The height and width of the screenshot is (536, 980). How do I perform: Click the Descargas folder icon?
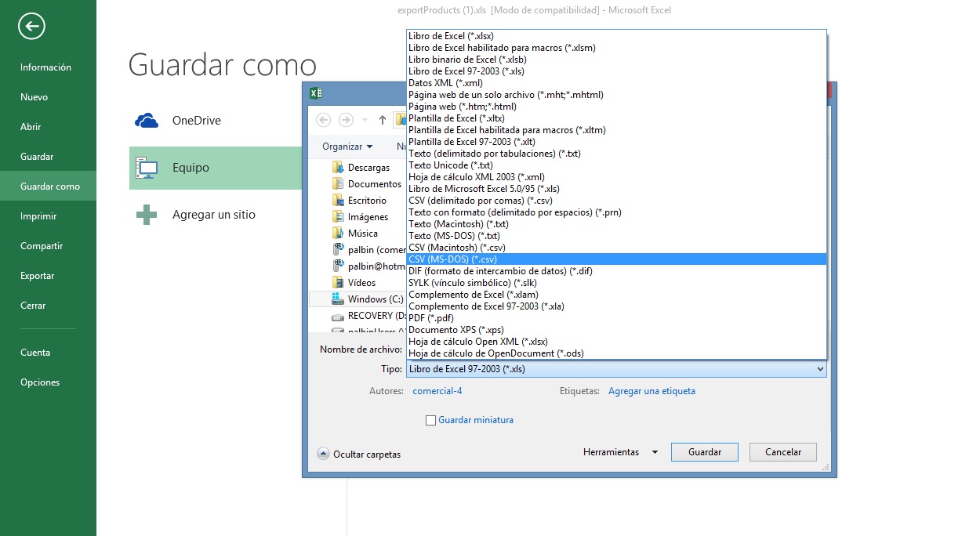[338, 167]
